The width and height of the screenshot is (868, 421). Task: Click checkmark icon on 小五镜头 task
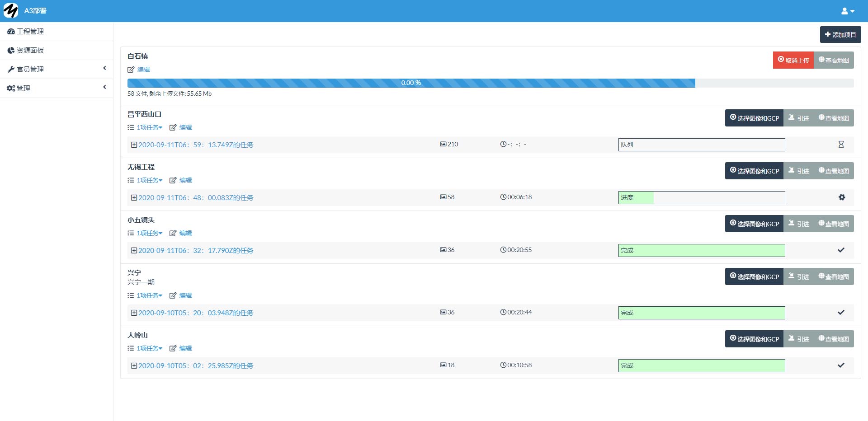(x=841, y=250)
